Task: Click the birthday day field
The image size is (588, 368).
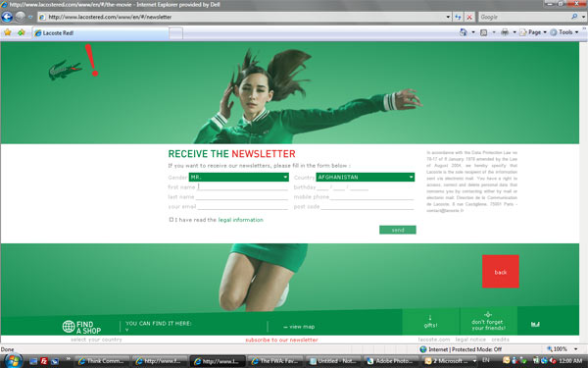Action: [x=322, y=187]
